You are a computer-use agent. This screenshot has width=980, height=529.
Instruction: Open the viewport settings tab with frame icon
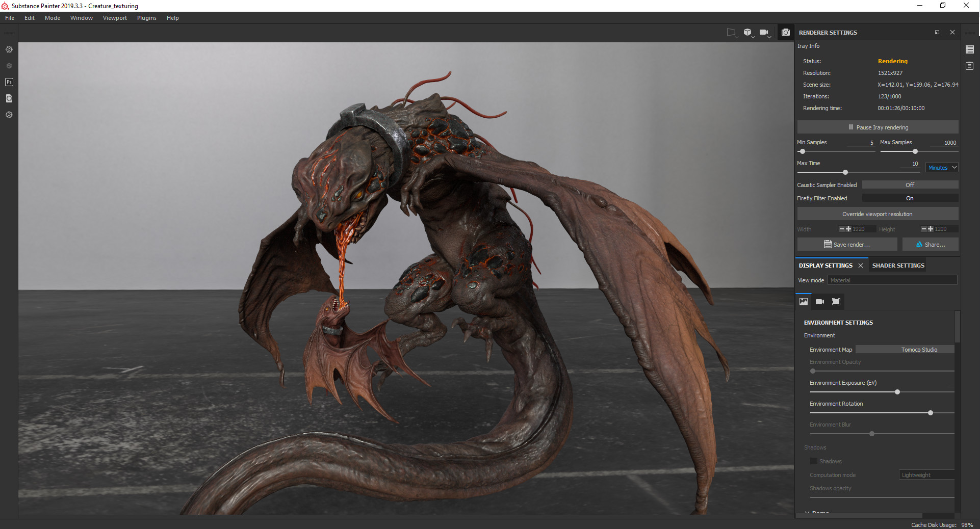pyautogui.click(x=836, y=302)
